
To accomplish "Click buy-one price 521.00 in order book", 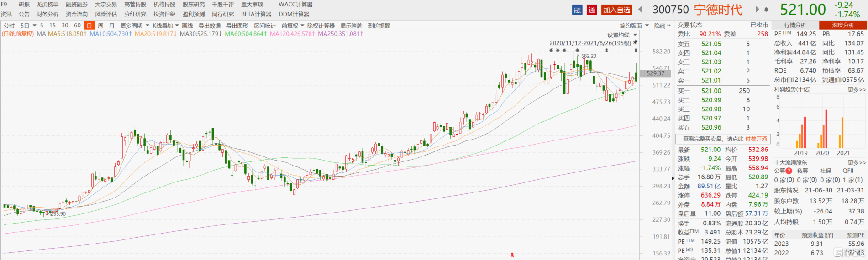I will 711,91.
